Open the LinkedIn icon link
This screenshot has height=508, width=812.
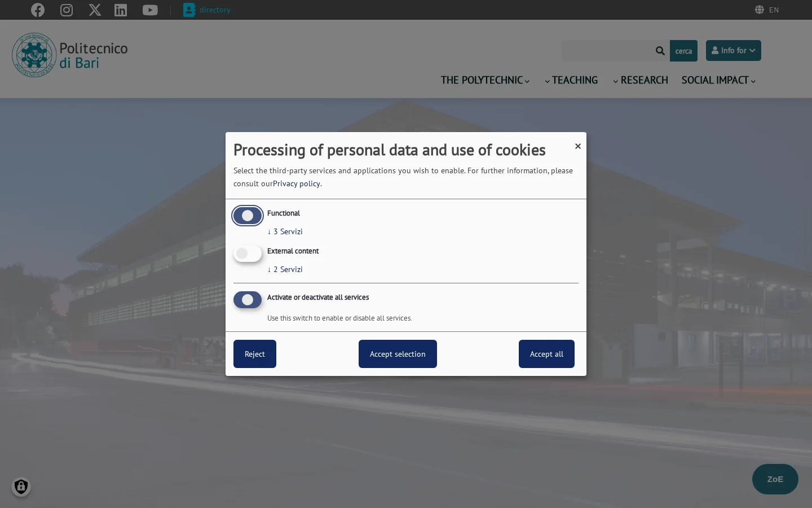click(121, 10)
